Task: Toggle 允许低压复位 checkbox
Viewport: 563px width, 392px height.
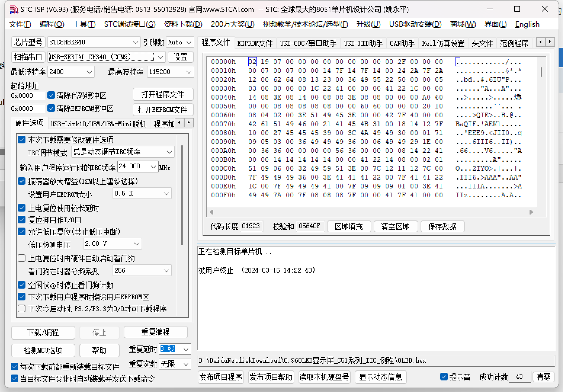Action: (22, 231)
